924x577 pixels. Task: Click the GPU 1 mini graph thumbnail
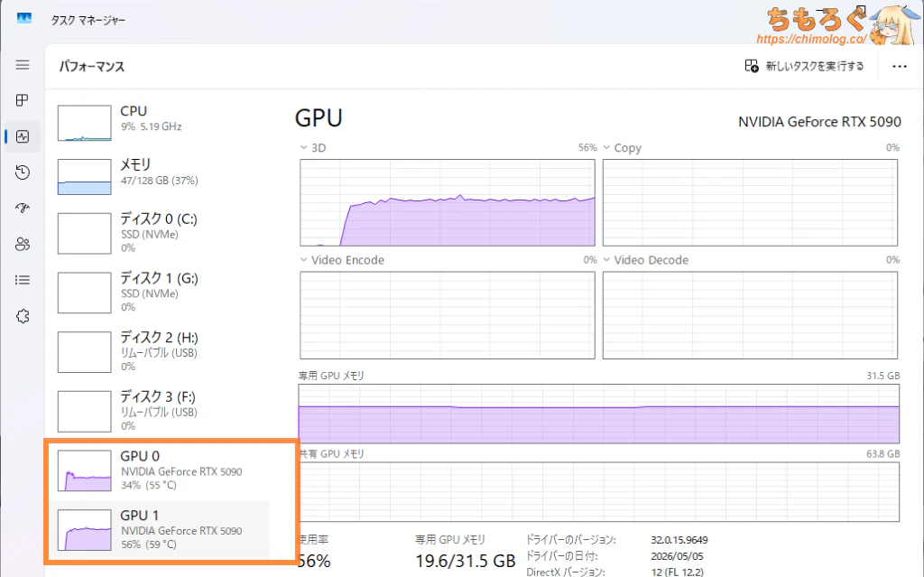pos(84,530)
